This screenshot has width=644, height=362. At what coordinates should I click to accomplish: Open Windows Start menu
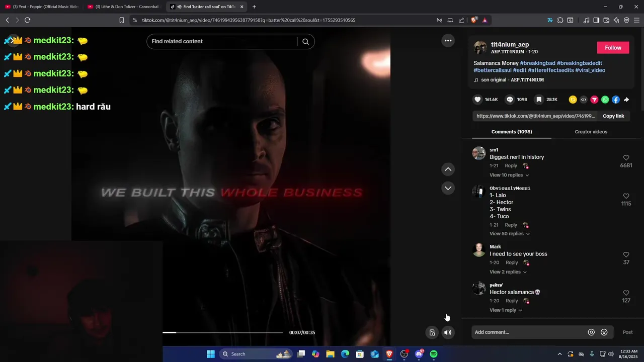click(211, 354)
